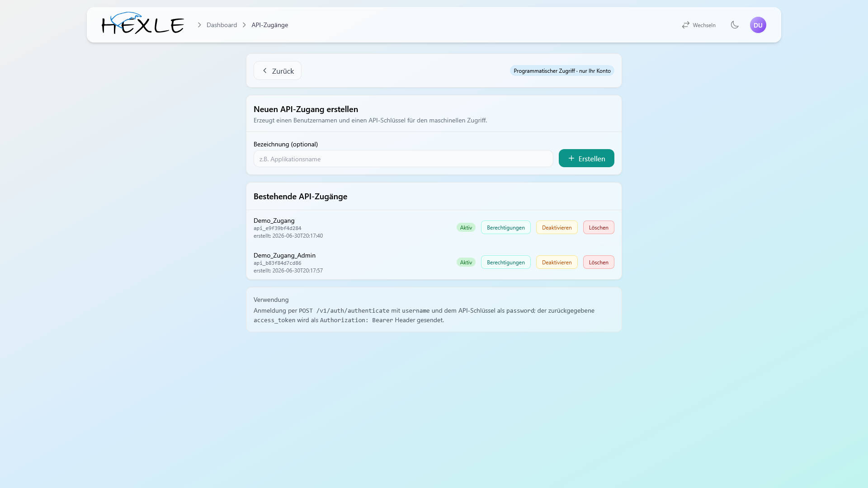Image resolution: width=868 pixels, height=488 pixels.
Task: Open Berechtigungen for Demo_Zugang
Action: pyautogui.click(x=506, y=227)
